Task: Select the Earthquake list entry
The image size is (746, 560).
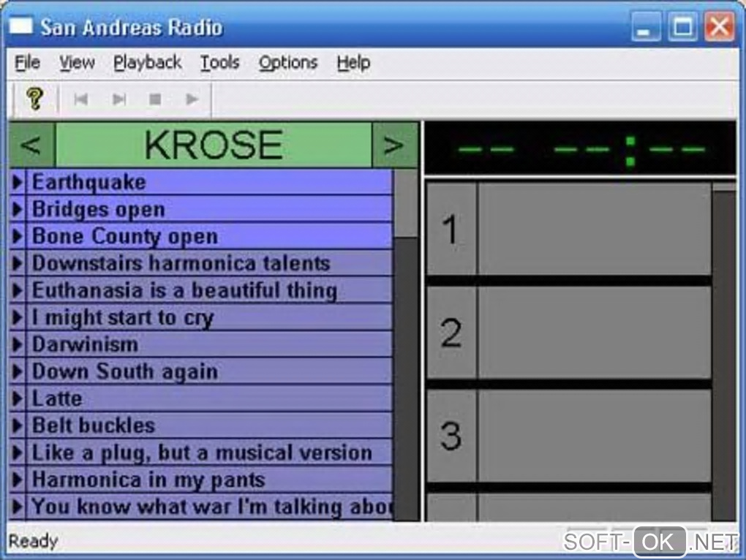Action: 209,182
